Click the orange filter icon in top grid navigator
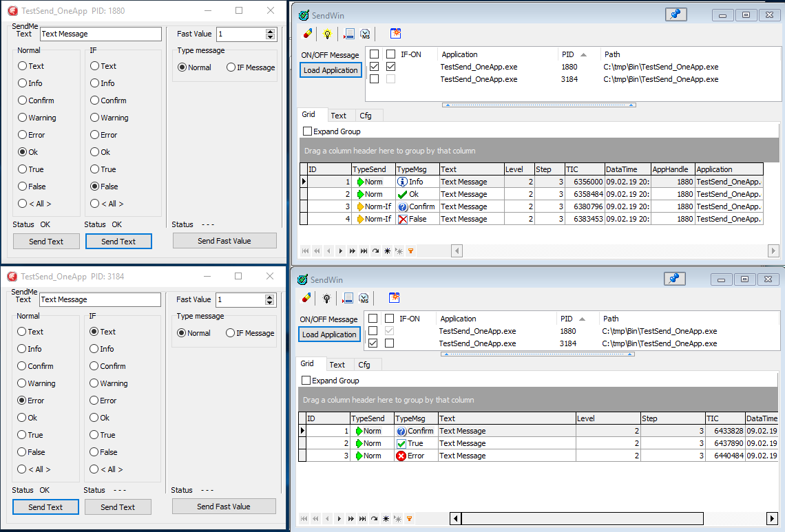785x532 pixels. tap(410, 251)
